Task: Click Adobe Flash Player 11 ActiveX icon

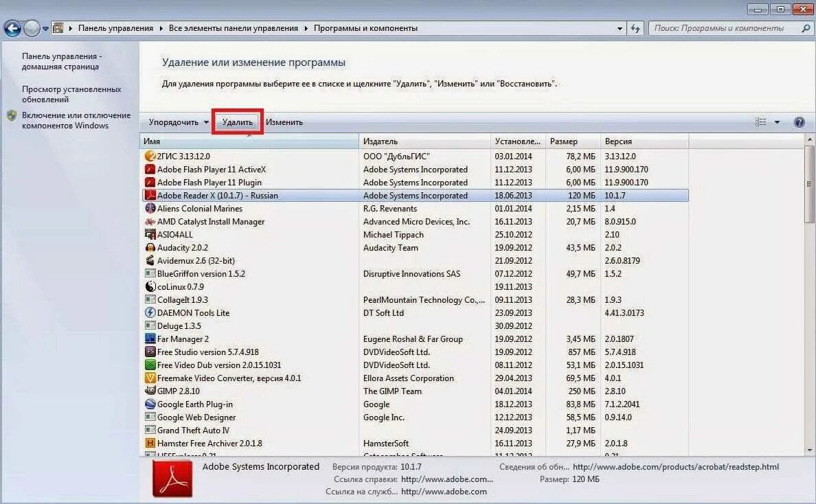Action: point(150,169)
